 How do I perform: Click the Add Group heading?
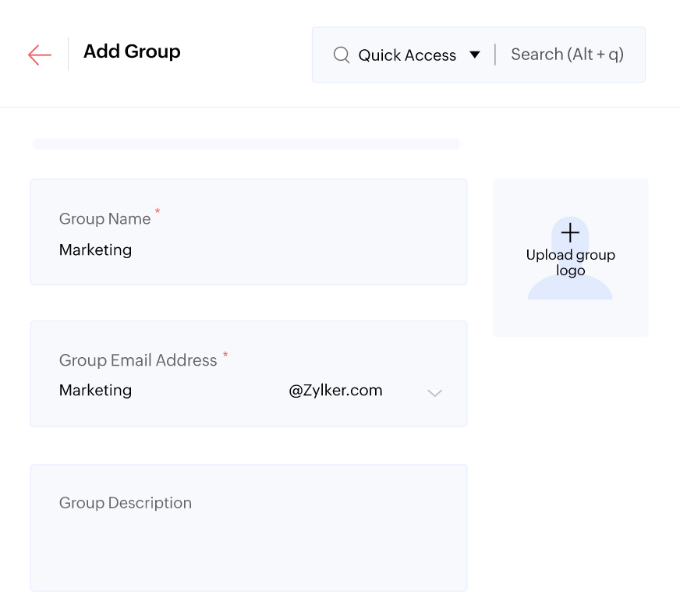(132, 51)
